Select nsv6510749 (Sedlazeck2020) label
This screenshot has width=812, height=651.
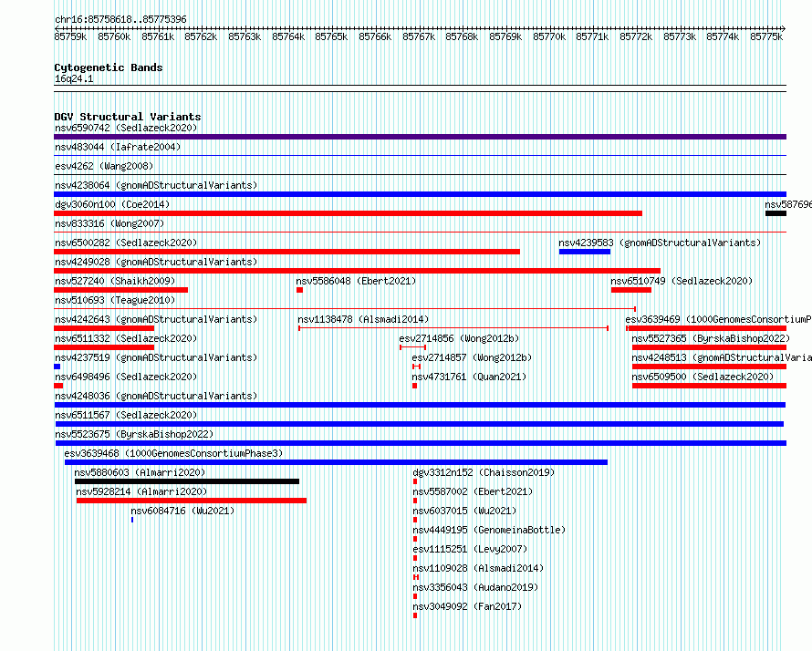point(682,281)
